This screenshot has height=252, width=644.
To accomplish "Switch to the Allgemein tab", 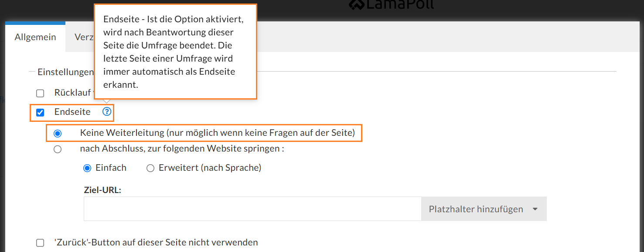I will click(35, 37).
